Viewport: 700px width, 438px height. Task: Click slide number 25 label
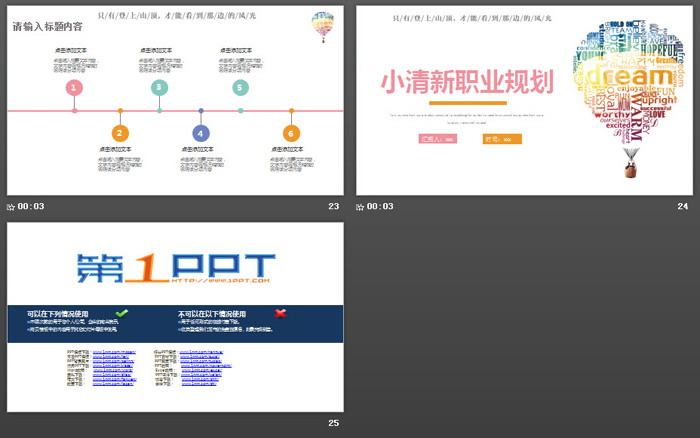pos(333,423)
